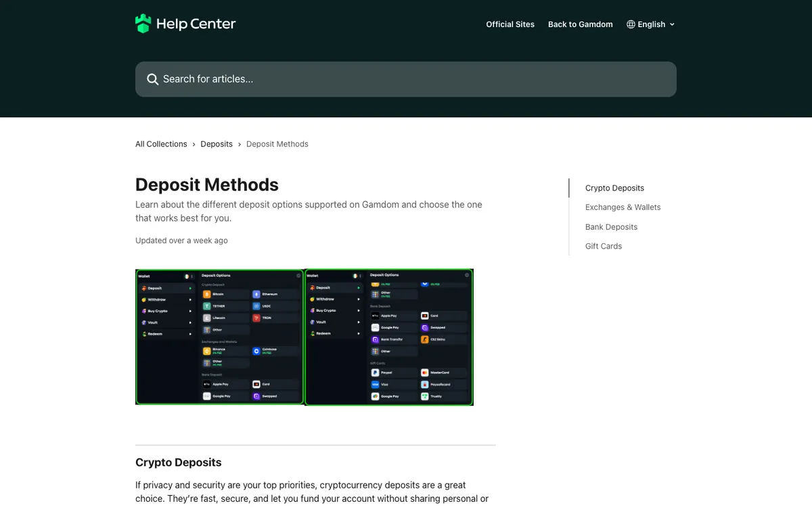Click the Deposit Methods page heading
This screenshot has height=508, width=812.
click(207, 185)
